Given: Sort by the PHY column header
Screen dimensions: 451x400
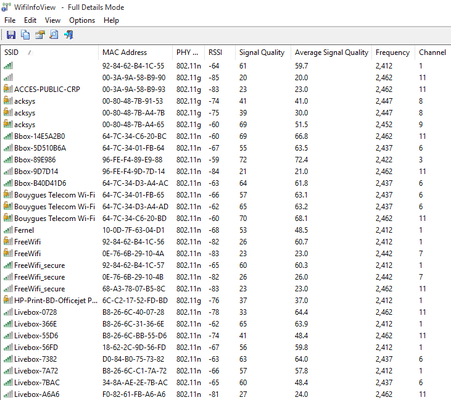Looking at the screenshot, I should pos(188,52).
